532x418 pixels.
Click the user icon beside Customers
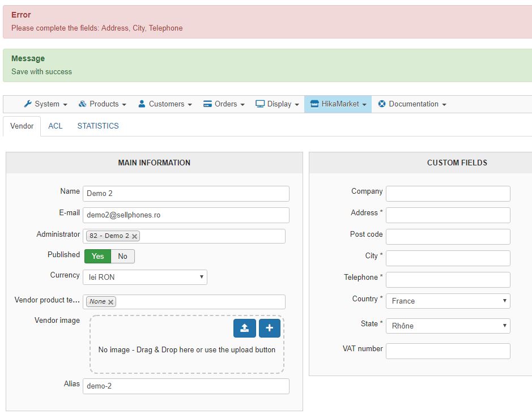coord(142,104)
